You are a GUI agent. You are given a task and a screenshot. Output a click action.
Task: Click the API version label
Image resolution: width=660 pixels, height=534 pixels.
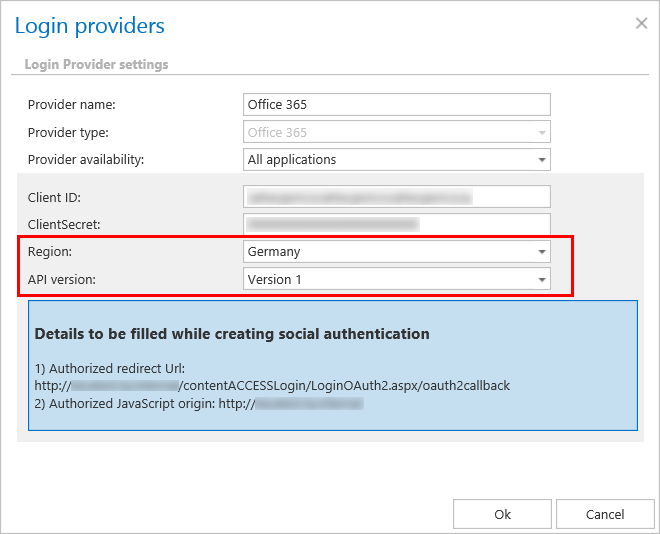pos(62,279)
